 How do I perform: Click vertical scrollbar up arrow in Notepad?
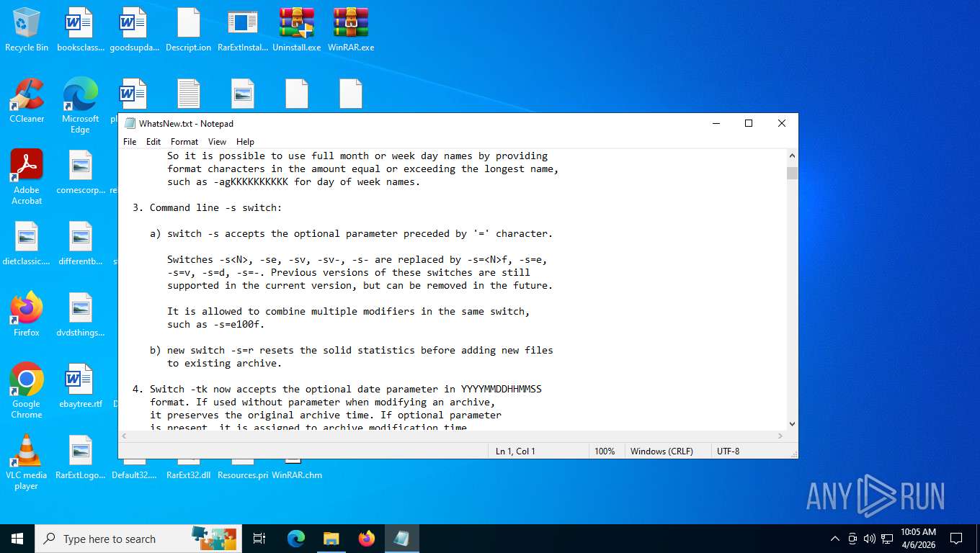pos(793,156)
